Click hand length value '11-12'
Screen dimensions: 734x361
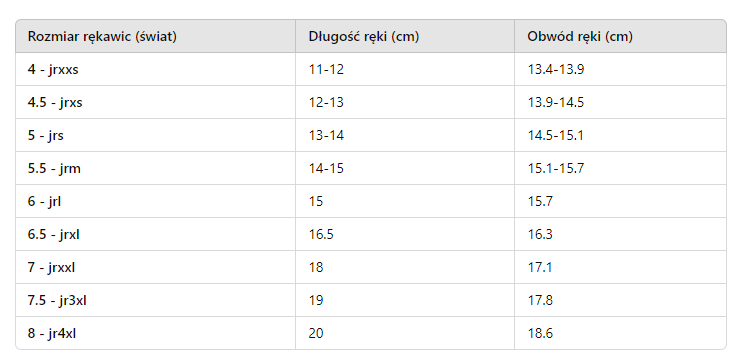coord(326,69)
